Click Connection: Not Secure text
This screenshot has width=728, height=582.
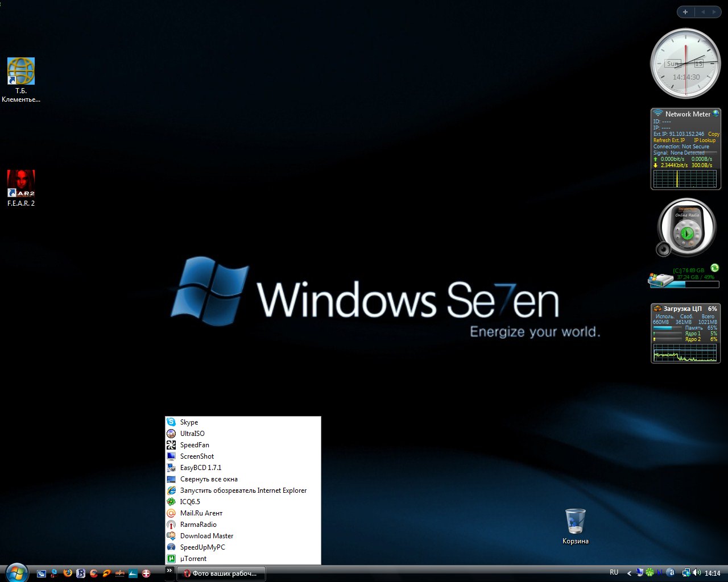coord(681,147)
